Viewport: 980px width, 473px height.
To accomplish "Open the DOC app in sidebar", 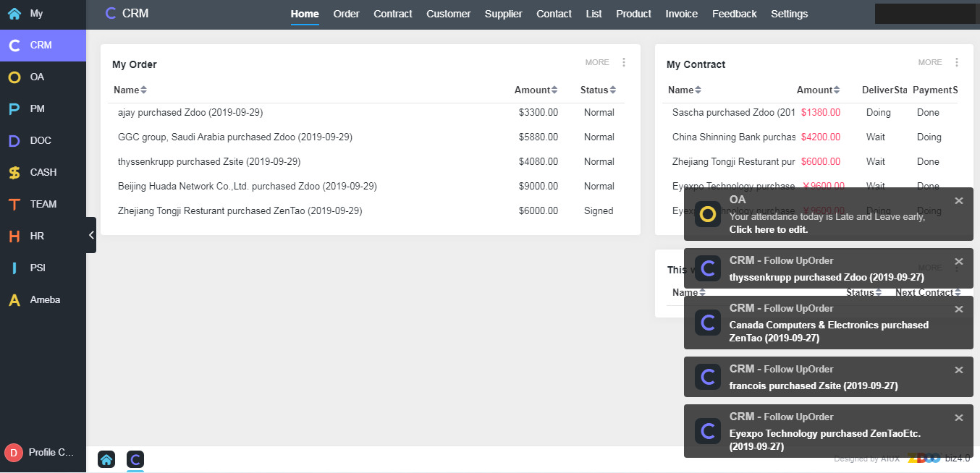I will click(x=43, y=140).
